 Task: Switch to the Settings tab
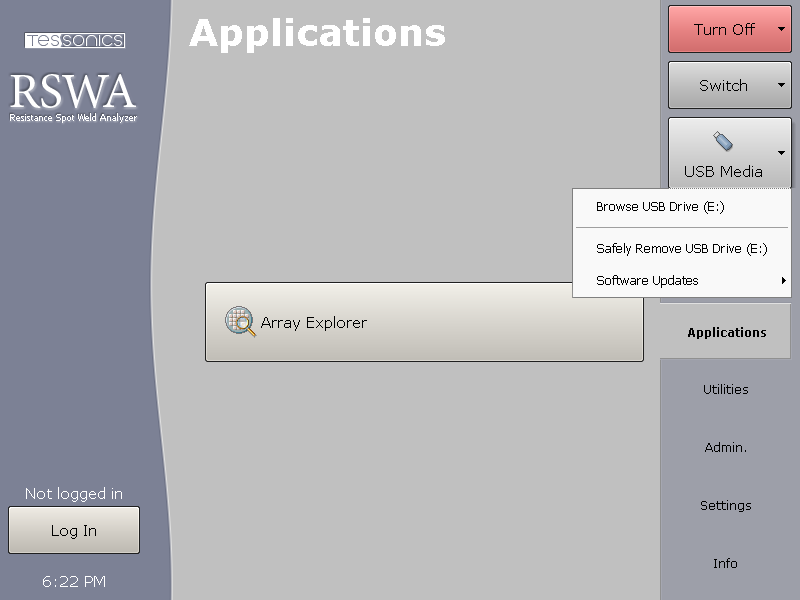(x=725, y=505)
